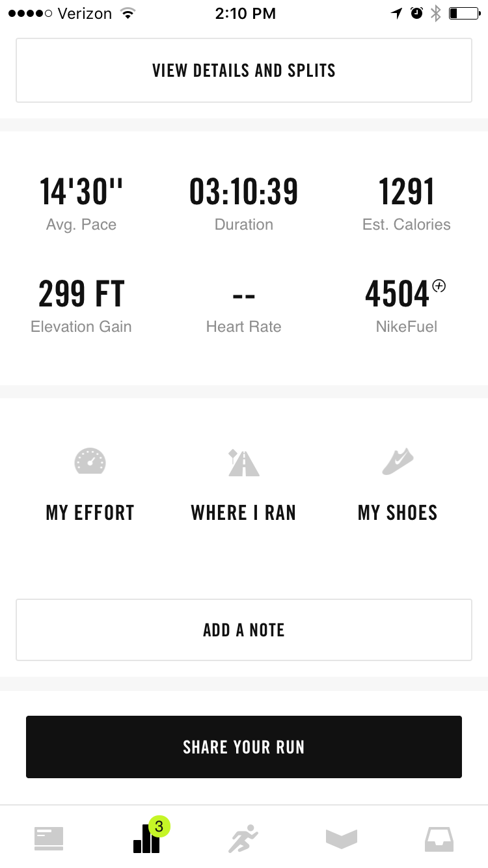This screenshot has height=868, width=488.
Task: Start a run with the runner icon
Action: [243, 838]
